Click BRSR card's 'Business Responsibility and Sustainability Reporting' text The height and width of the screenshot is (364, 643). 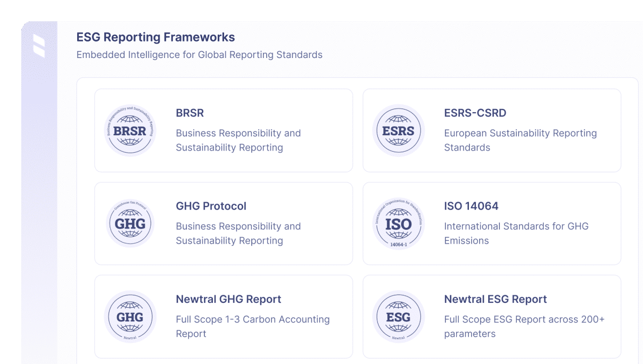tap(238, 140)
